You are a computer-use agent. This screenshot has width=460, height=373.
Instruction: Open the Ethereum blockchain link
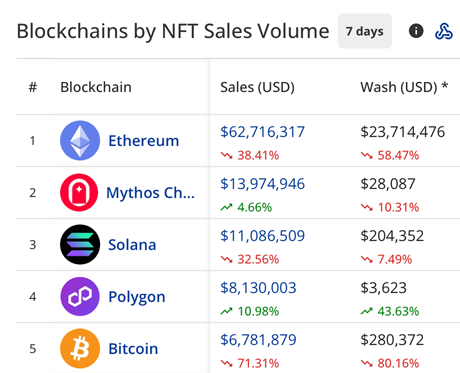tap(144, 141)
